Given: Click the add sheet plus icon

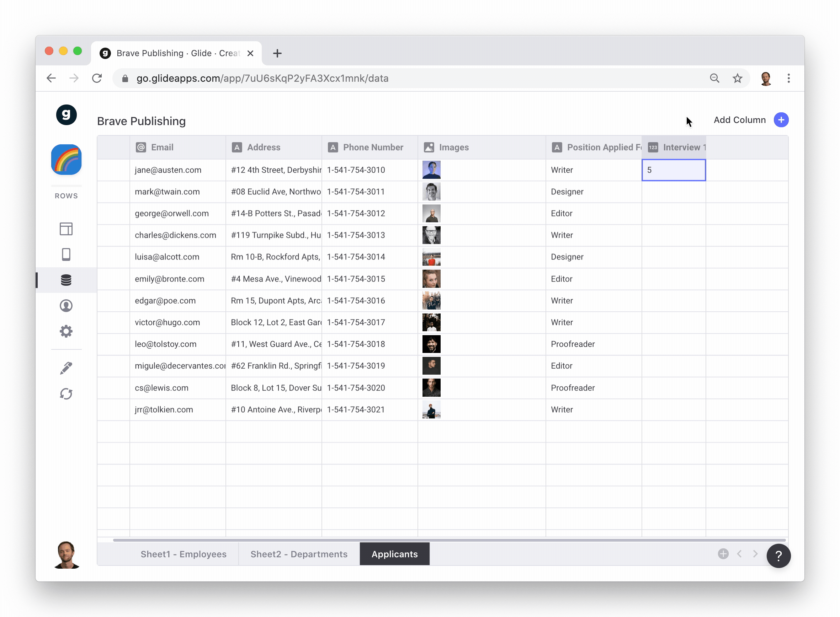Looking at the screenshot, I should (x=723, y=553).
